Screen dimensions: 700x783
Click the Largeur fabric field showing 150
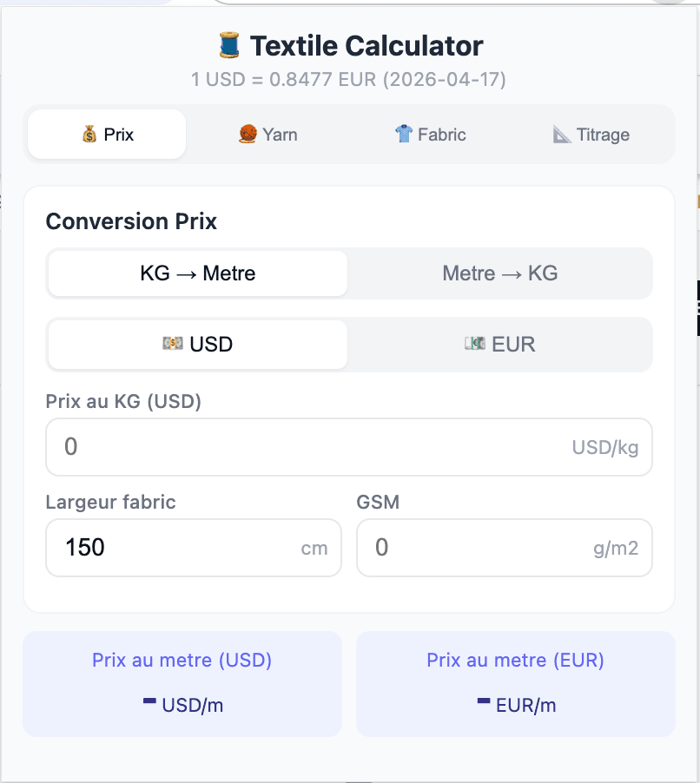click(x=193, y=548)
